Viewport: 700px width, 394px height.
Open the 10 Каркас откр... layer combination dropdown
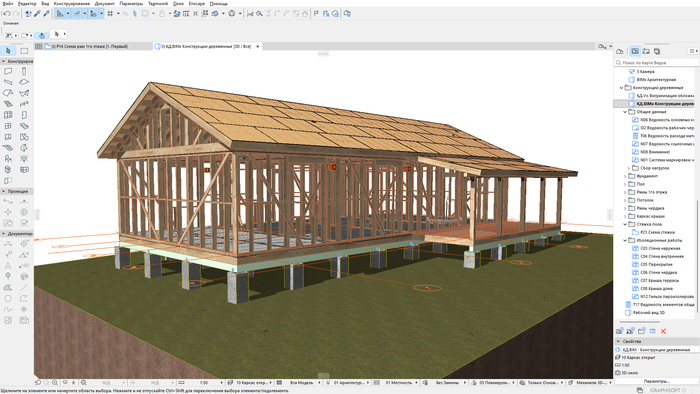click(x=250, y=382)
